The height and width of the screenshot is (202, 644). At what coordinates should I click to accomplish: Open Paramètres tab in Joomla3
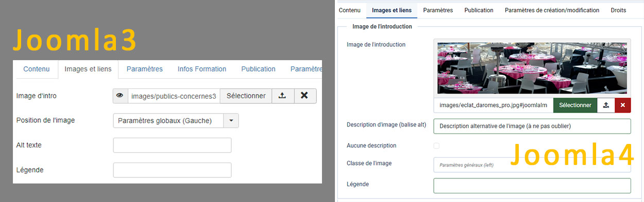pyautogui.click(x=144, y=69)
